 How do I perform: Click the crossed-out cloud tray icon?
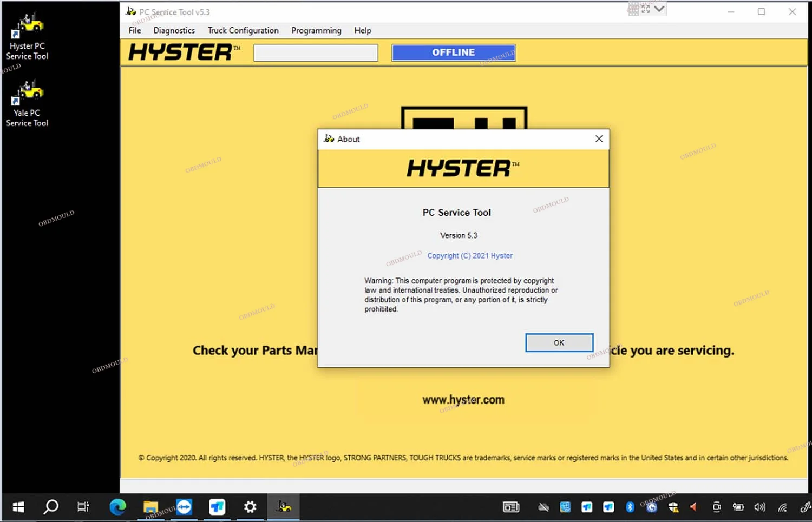point(543,507)
